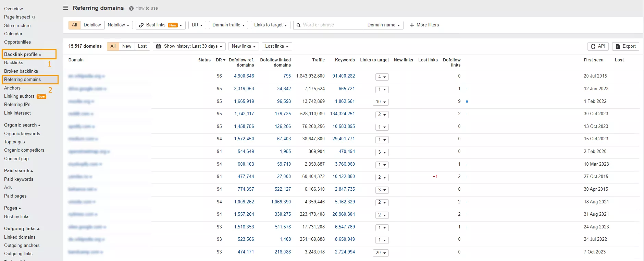Image resolution: width=644 pixels, height=261 pixels.
Task: Click the API braces icon
Action: [x=593, y=46]
